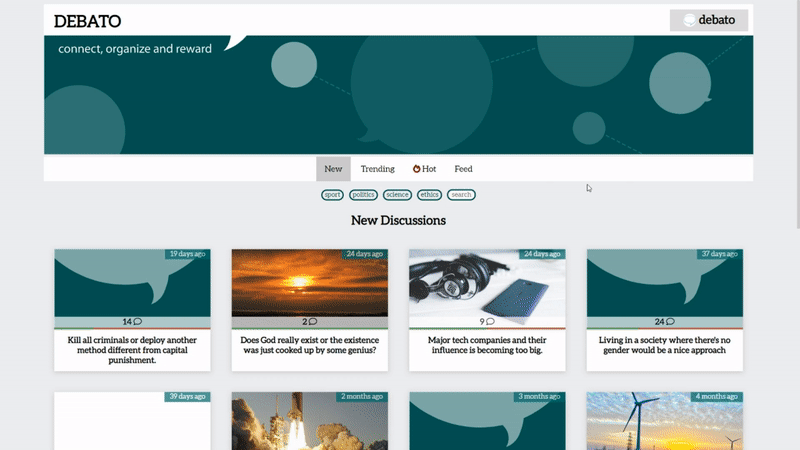
Task: Open the Major tech companies discussion title
Action: click(x=487, y=345)
